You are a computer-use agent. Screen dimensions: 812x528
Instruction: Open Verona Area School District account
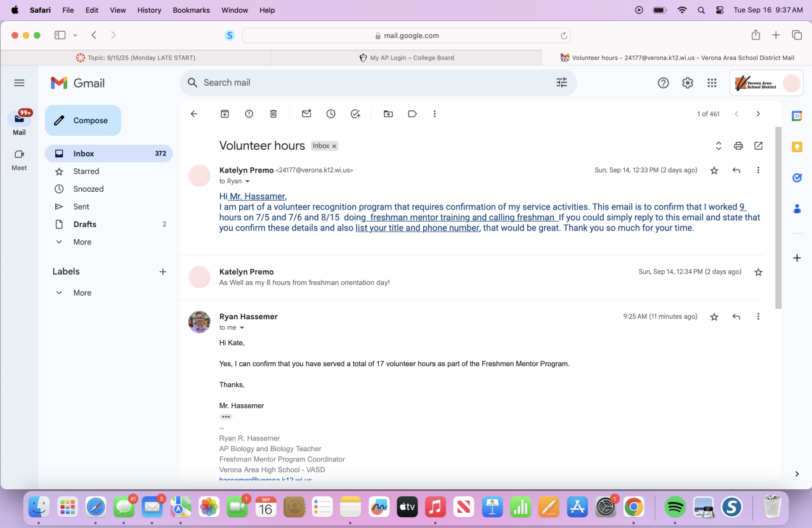[766, 83]
